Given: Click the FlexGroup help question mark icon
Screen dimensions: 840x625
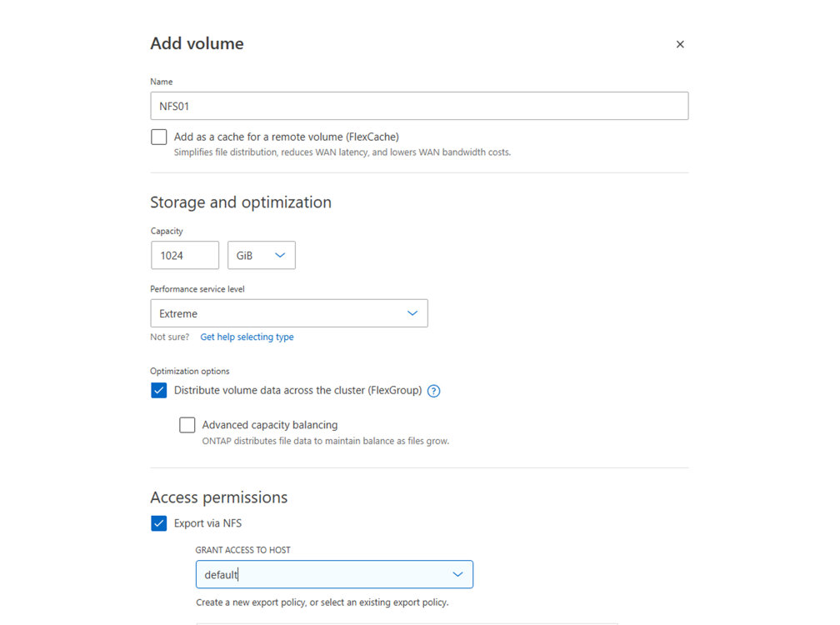Looking at the screenshot, I should [433, 391].
